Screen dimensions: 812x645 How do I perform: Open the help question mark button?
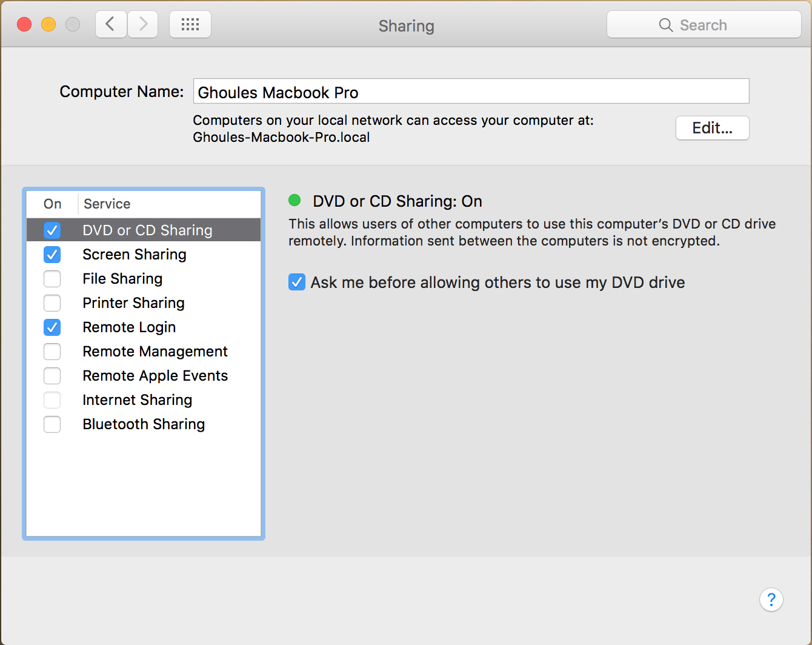(x=771, y=600)
